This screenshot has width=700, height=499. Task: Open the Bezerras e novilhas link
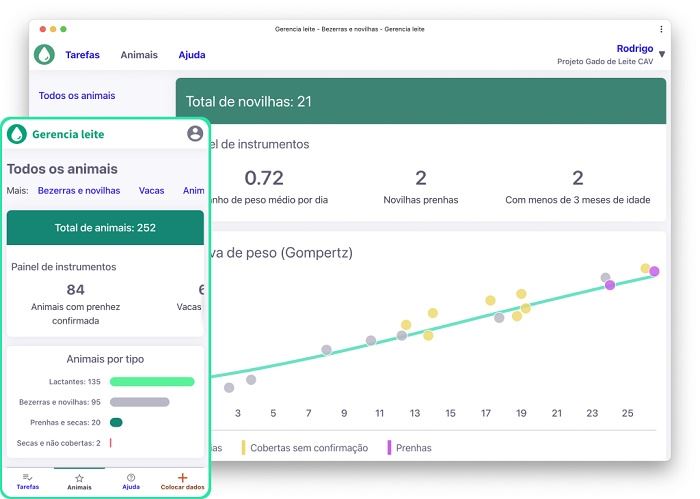[x=78, y=190]
